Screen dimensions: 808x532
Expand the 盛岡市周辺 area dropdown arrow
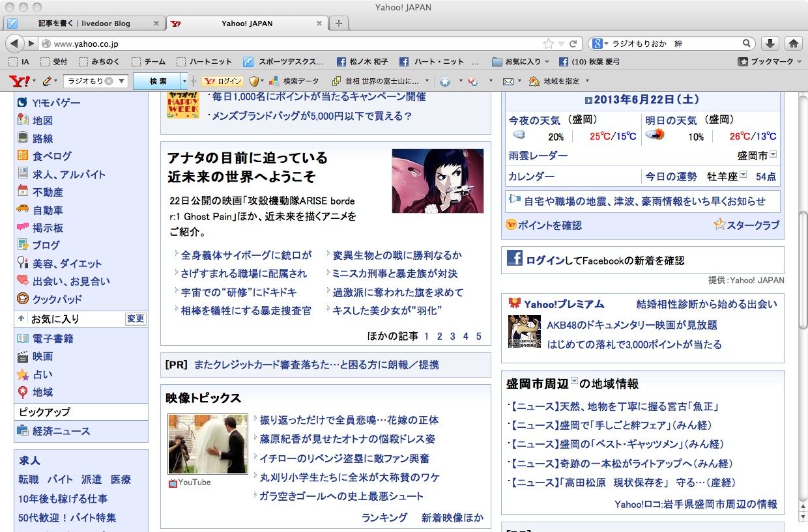(574, 382)
